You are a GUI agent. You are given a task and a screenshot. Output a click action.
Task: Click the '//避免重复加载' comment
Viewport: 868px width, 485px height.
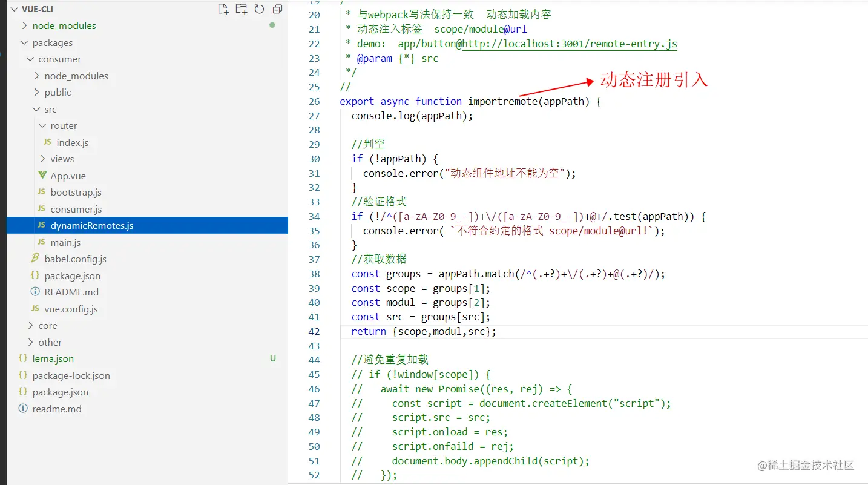[x=390, y=360]
